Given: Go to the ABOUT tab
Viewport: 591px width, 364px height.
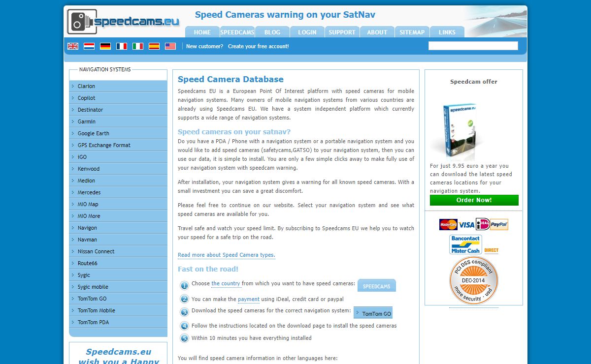Looking at the screenshot, I should 377,32.
